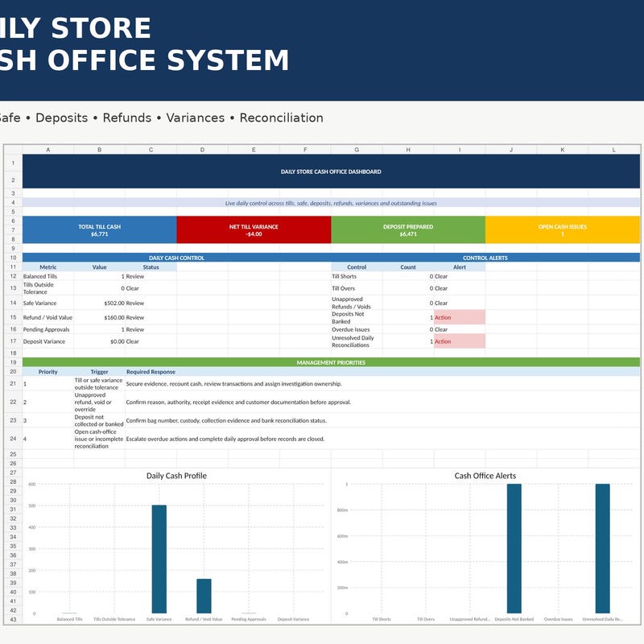Image resolution: width=644 pixels, height=644 pixels.
Task: Click the Control Alerts section header
Action: pyautogui.click(x=485, y=258)
